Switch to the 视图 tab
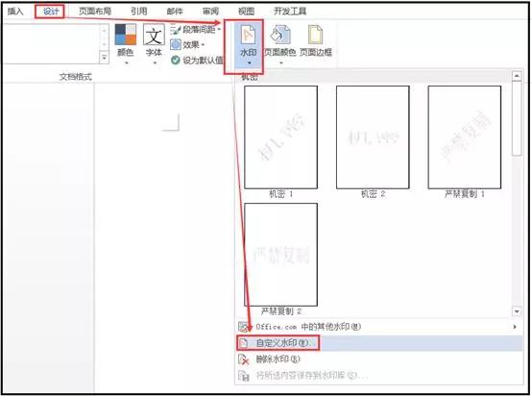The image size is (532, 396). 246,12
